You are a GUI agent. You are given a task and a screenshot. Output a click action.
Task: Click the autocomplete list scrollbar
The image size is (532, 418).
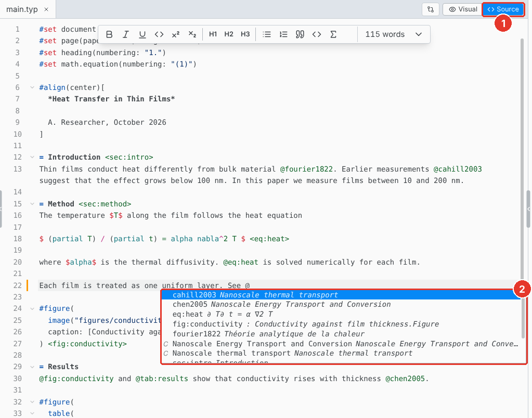point(523,319)
